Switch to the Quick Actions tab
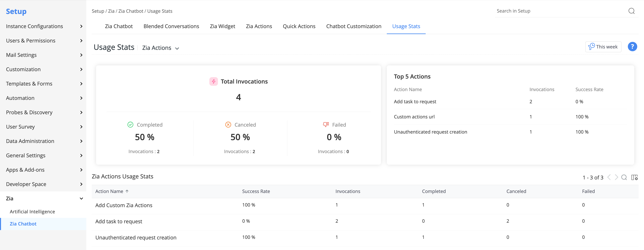The width and height of the screenshot is (644, 250). pyautogui.click(x=299, y=26)
